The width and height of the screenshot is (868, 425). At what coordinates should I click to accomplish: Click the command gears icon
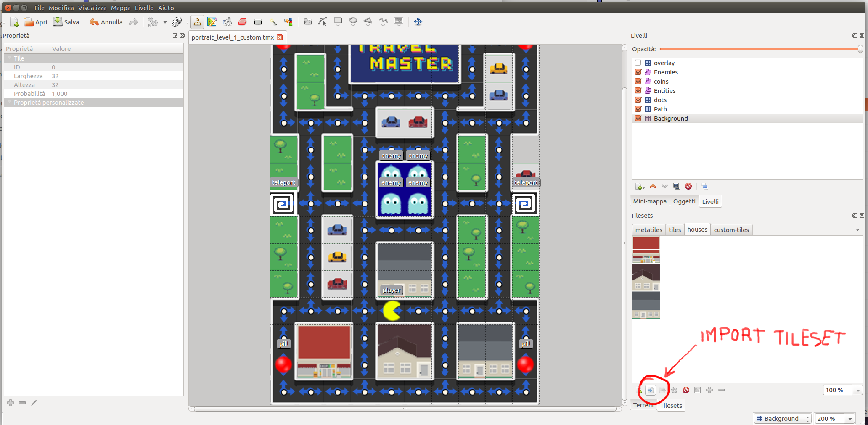coord(153,22)
